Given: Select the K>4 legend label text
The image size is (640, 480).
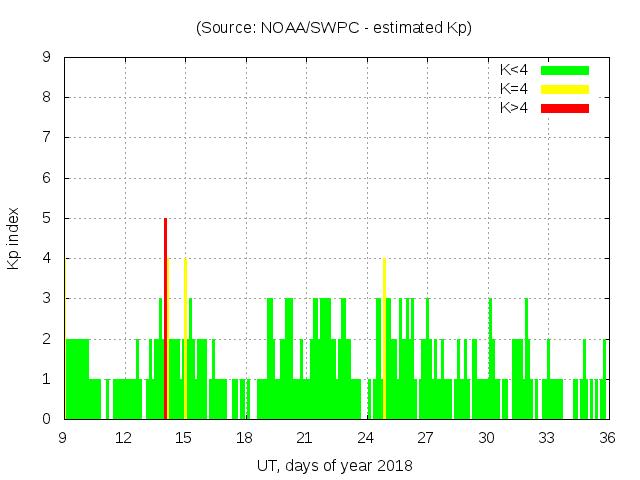Looking at the screenshot, I should pos(515,108).
